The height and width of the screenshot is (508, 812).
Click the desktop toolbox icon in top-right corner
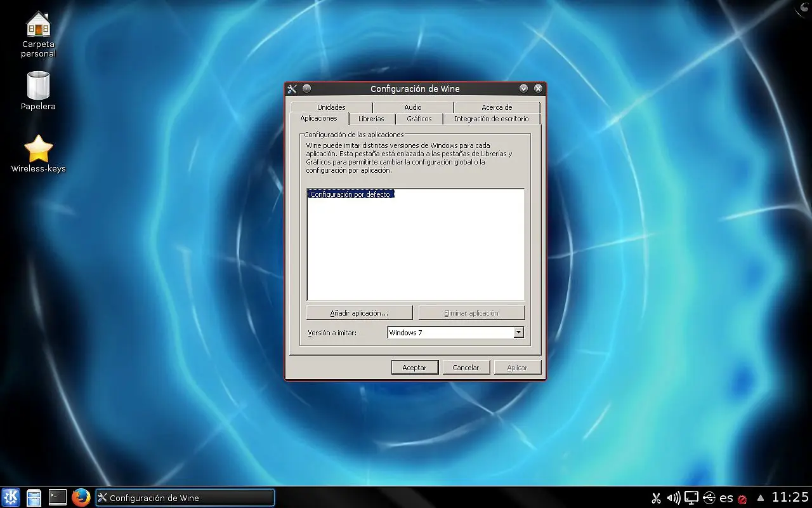[x=804, y=6]
